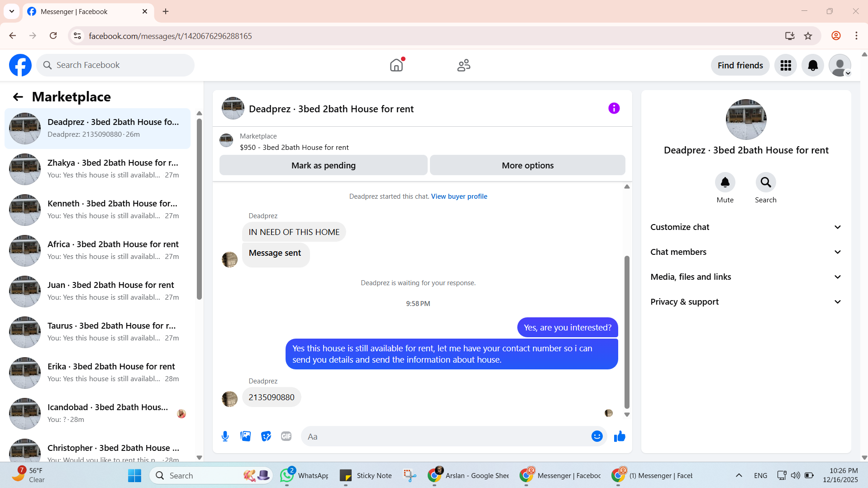
Task: Go back using the Marketplace back arrow
Action: point(18,97)
